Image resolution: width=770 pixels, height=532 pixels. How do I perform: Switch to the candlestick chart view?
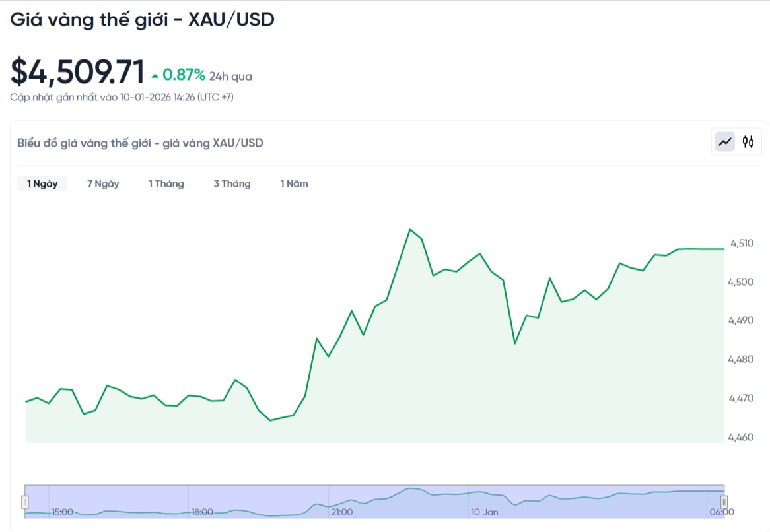[x=748, y=142]
